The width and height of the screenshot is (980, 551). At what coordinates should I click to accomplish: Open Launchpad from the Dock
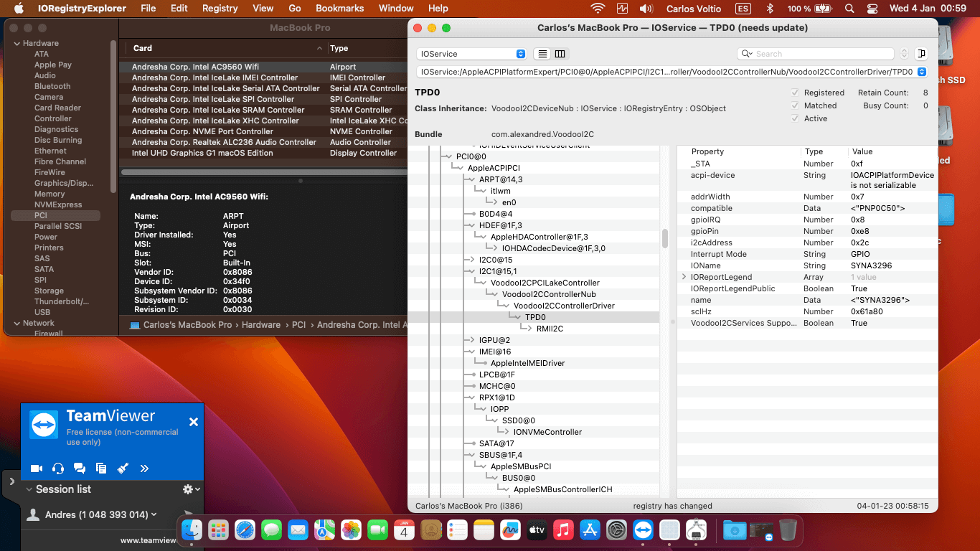point(218,530)
